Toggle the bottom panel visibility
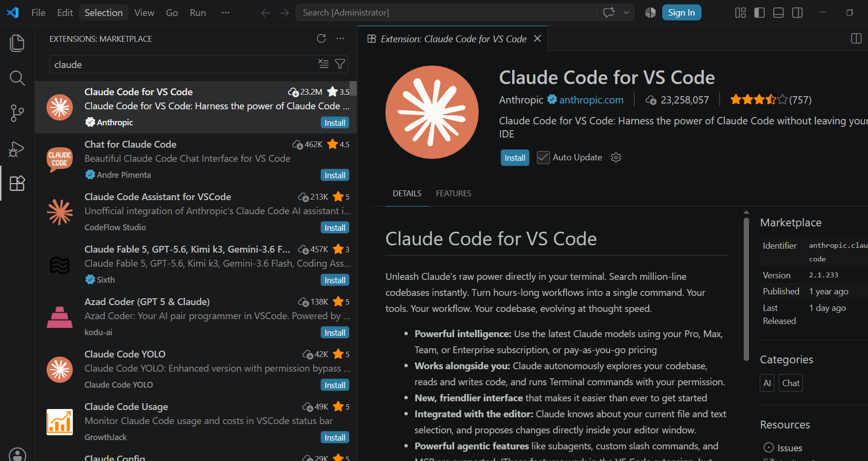868x461 pixels. point(778,13)
